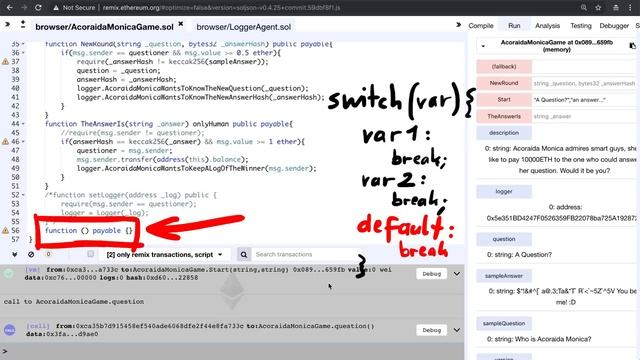Image resolution: width=640 pixels, height=360 pixels.
Task: Click the terminal search magnifier icon
Action: (244, 255)
